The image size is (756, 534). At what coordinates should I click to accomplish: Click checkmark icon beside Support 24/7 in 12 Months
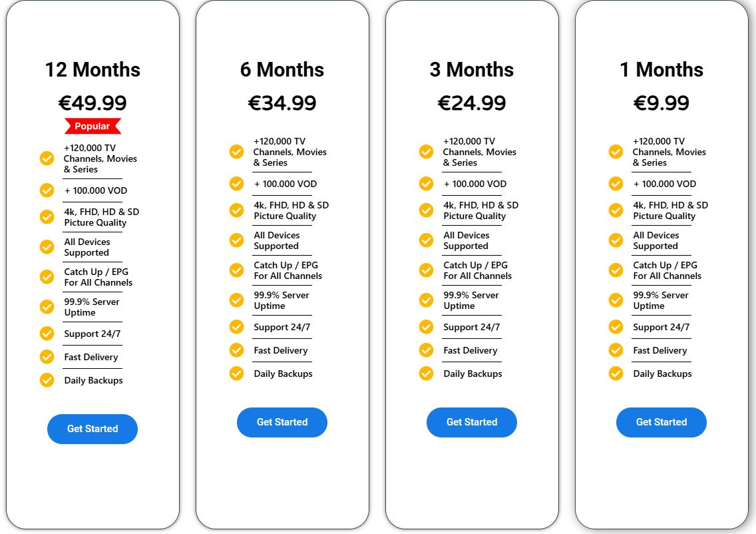point(47,334)
